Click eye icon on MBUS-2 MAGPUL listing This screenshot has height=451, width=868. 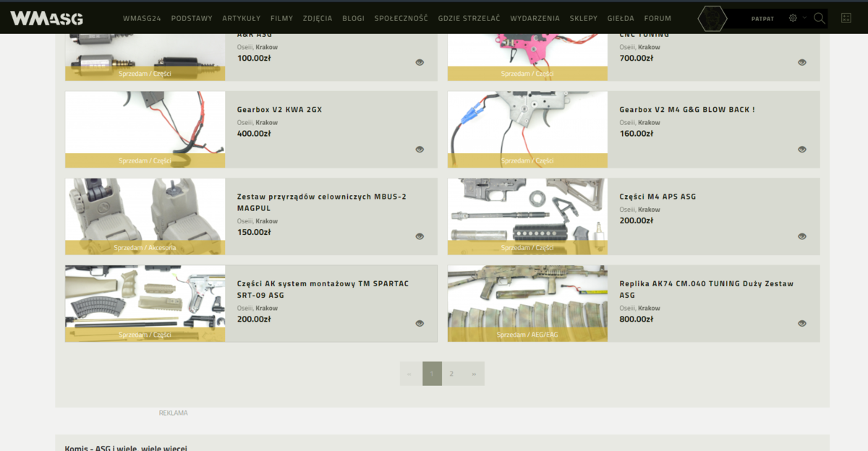pyautogui.click(x=420, y=236)
